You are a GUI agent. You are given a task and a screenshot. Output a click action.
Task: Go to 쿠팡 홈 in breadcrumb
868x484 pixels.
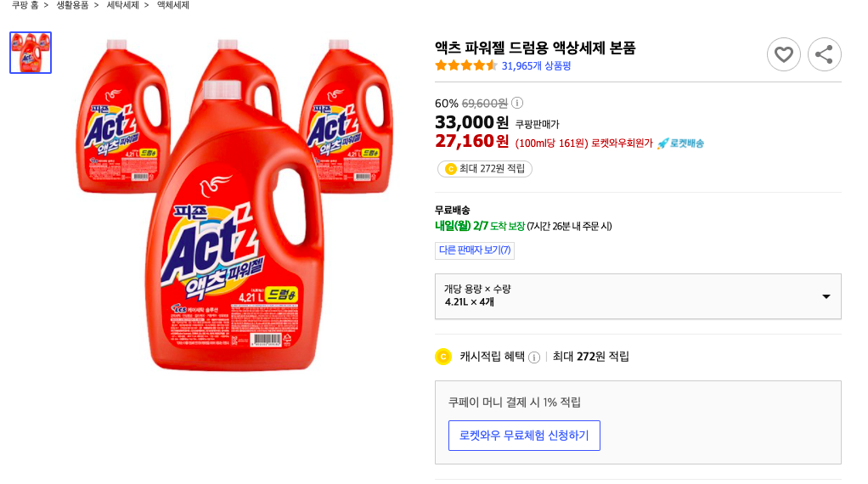(25, 5)
